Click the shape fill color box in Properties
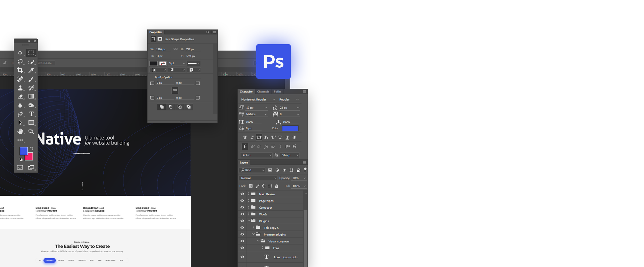The width and height of the screenshot is (644, 267). click(153, 63)
